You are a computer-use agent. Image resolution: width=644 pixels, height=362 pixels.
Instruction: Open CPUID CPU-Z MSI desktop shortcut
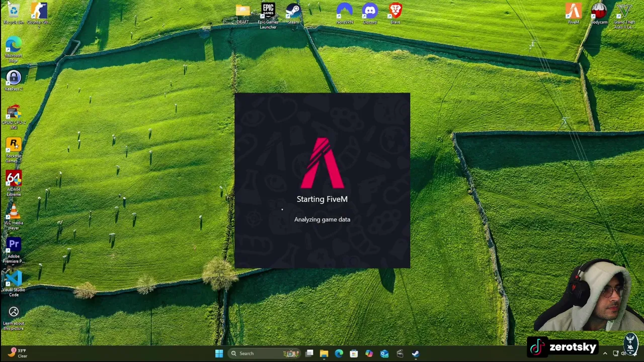[x=14, y=117]
